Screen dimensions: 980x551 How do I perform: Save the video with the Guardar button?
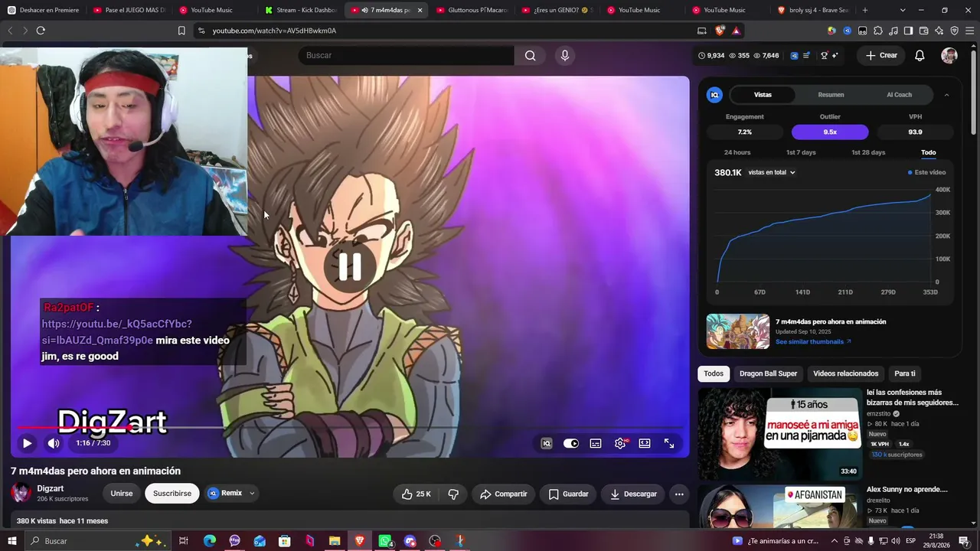pyautogui.click(x=568, y=494)
